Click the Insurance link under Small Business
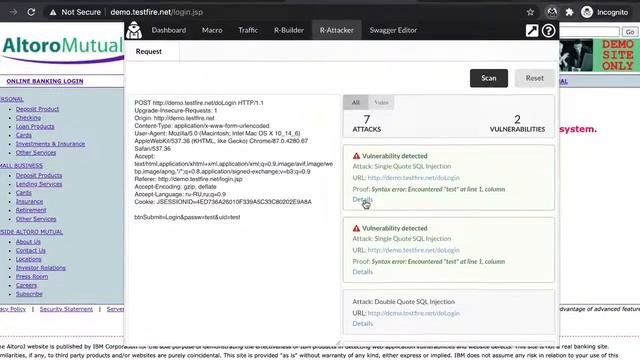The height and width of the screenshot is (360, 640). click(x=29, y=201)
